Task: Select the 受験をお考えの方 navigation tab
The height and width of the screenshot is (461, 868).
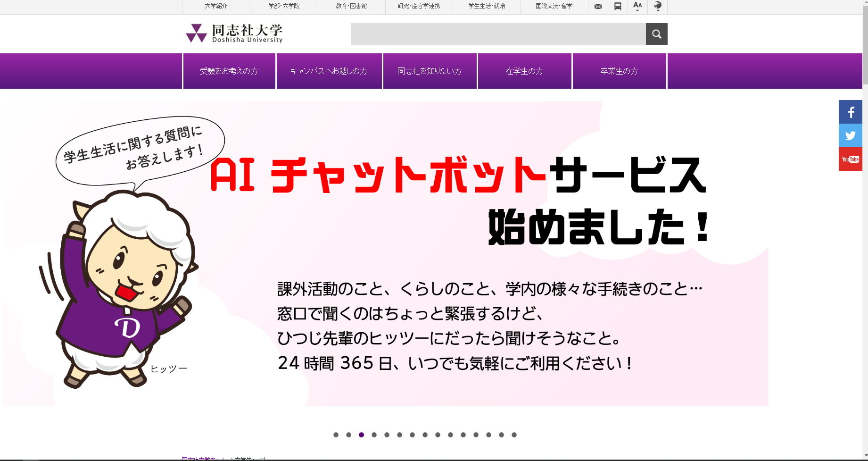Action: pos(229,71)
